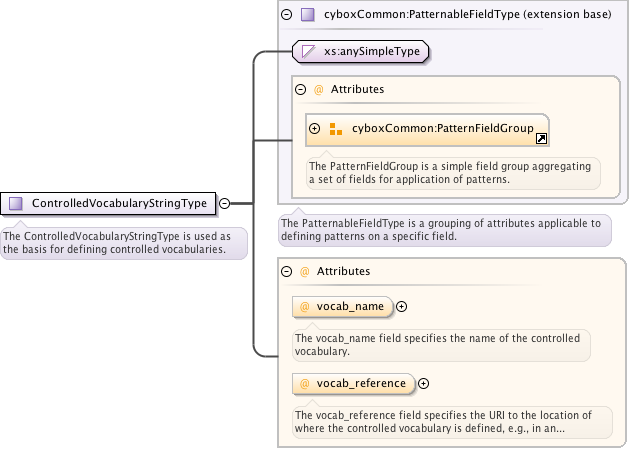
Task: Click the @ icon of the upper Attributes section
Action: pos(319,89)
